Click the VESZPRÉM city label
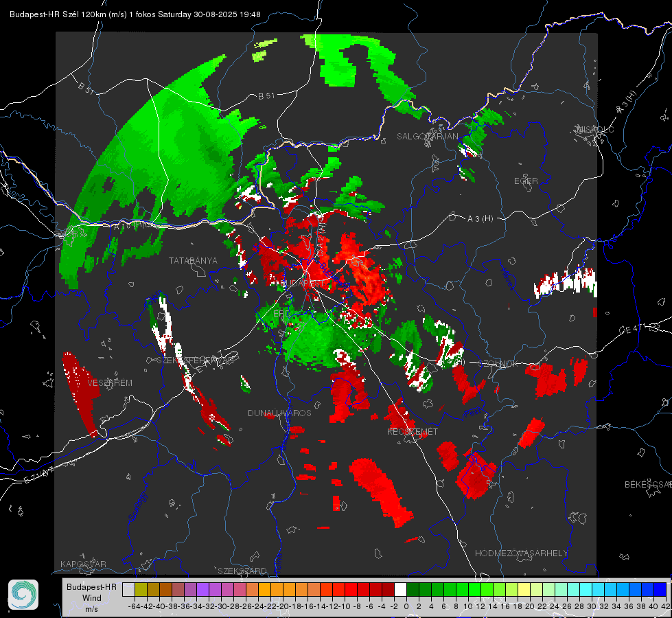 pyautogui.click(x=110, y=382)
